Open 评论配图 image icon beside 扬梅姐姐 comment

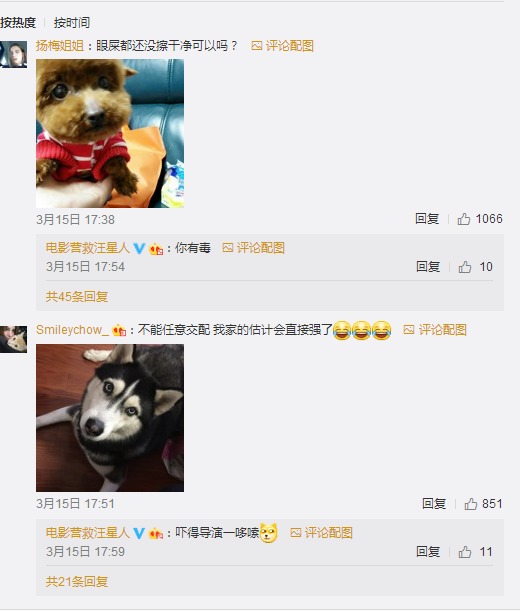click(283, 46)
